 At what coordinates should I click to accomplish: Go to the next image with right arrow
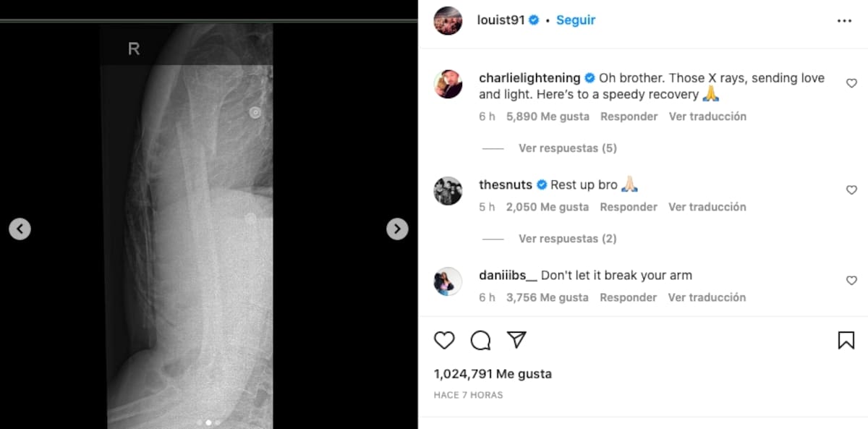[x=397, y=229]
